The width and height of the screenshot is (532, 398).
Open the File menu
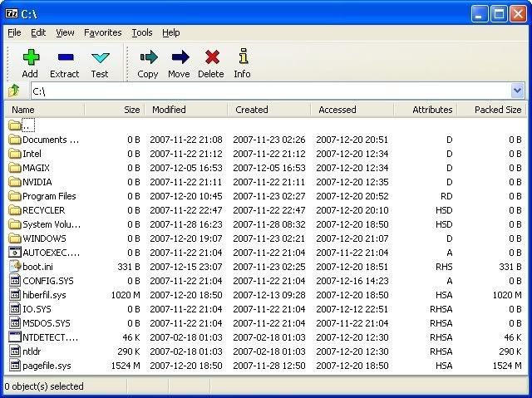click(x=14, y=32)
